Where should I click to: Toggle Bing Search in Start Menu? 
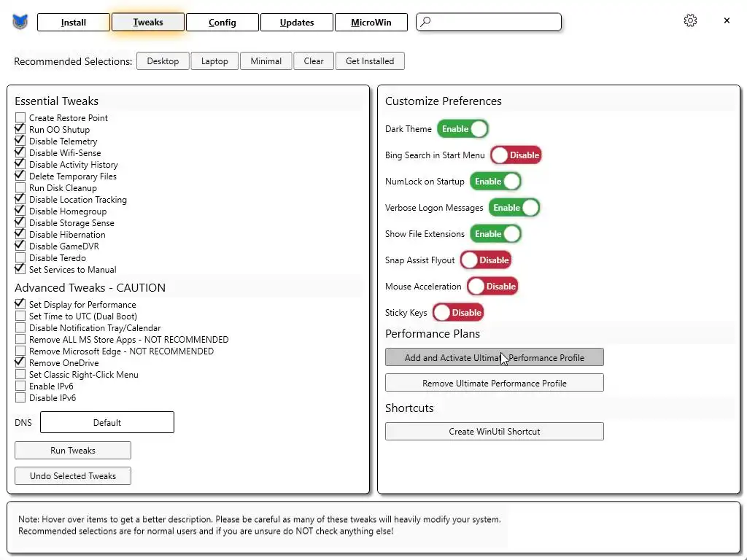tap(516, 155)
